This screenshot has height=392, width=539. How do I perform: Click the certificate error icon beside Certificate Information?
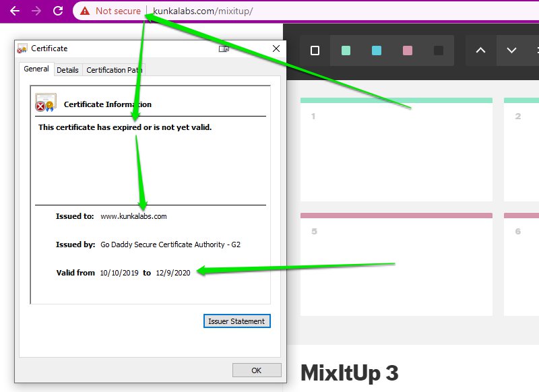point(46,102)
